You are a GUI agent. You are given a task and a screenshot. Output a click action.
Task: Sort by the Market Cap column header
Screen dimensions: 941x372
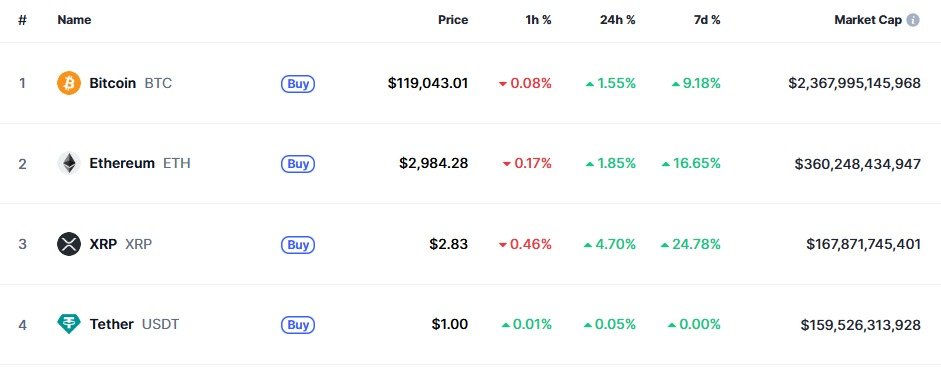pyautogui.click(x=868, y=20)
